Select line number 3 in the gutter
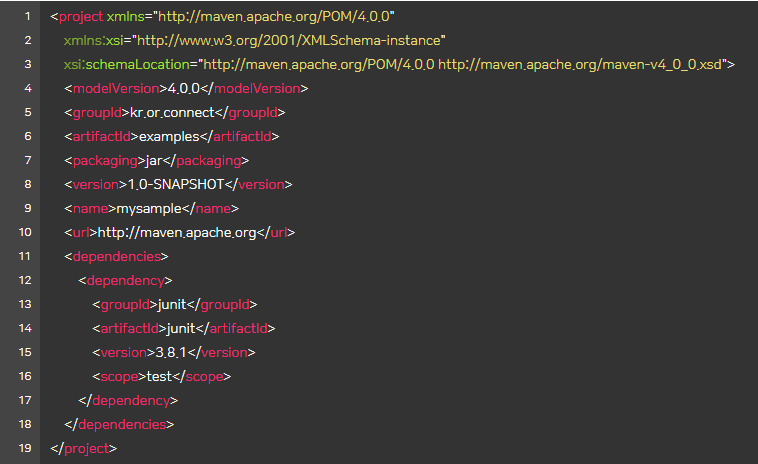This screenshot has height=464, width=758. click(x=28, y=64)
